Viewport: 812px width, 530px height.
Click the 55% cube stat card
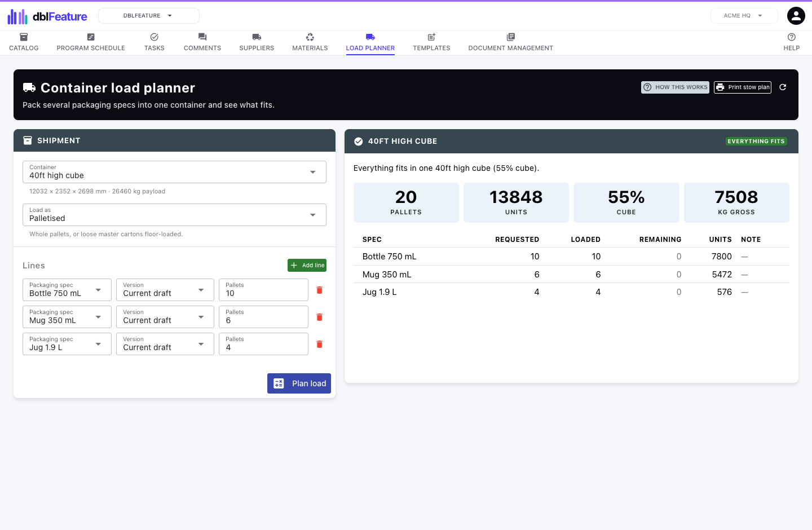coord(626,203)
